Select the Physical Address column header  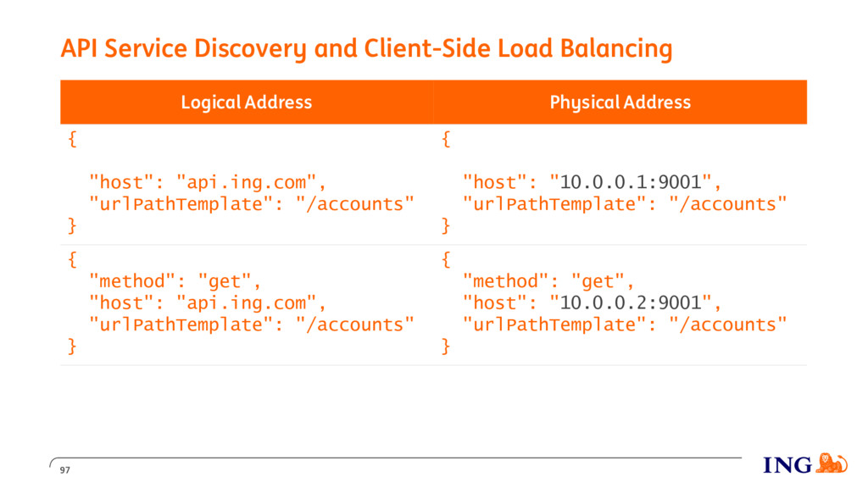620,102
